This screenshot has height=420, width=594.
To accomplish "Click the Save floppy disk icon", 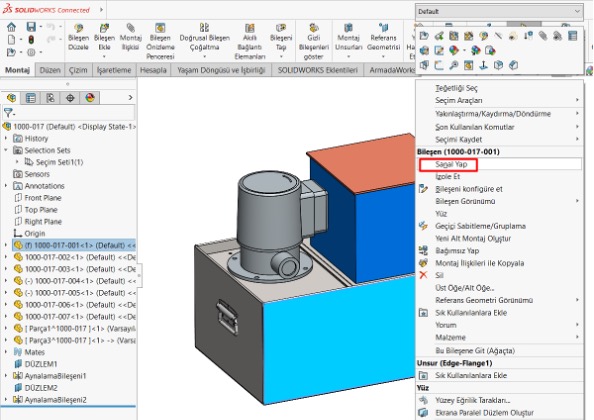I will [31, 27].
